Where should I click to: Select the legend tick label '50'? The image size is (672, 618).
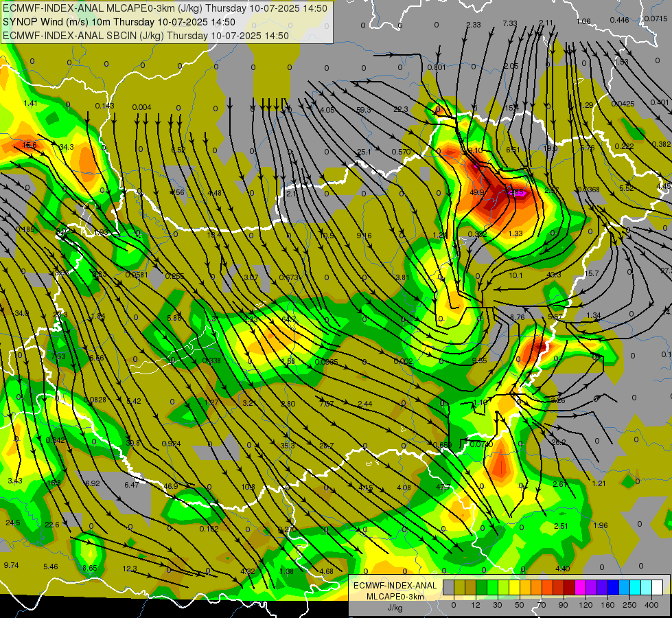click(520, 605)
